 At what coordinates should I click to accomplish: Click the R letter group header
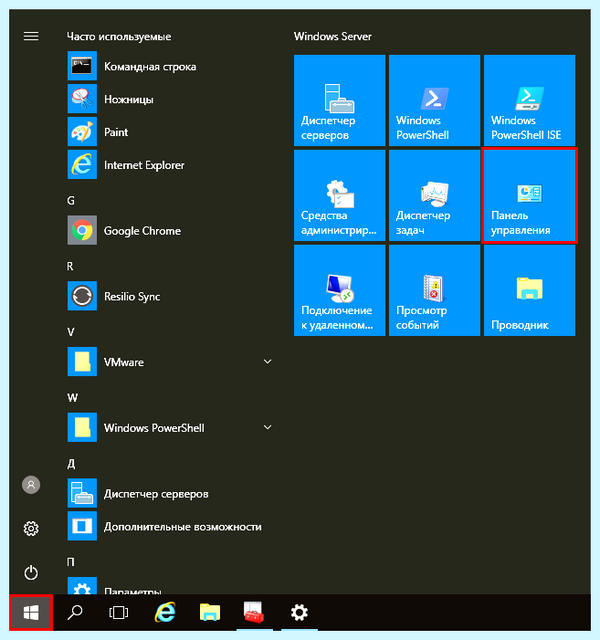[x=70, y=266]
